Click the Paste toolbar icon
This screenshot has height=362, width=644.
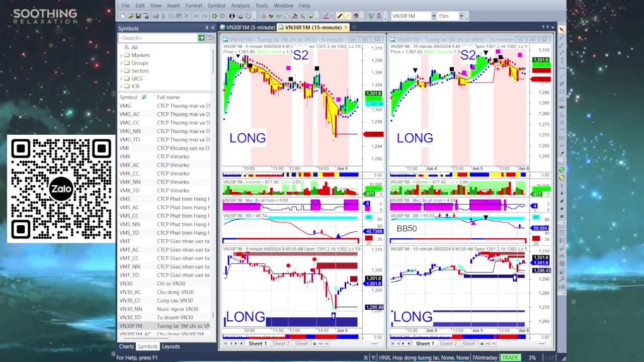(x=179, y=16)
